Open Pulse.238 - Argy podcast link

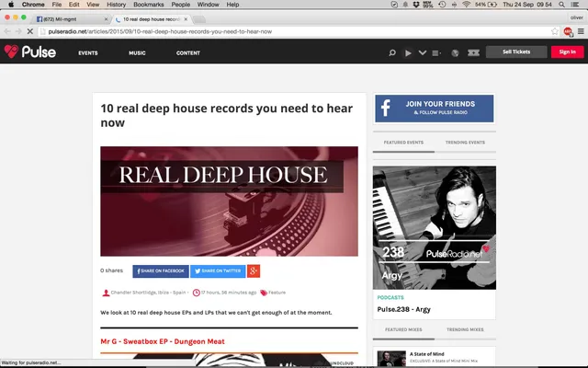tap(404, 309)
